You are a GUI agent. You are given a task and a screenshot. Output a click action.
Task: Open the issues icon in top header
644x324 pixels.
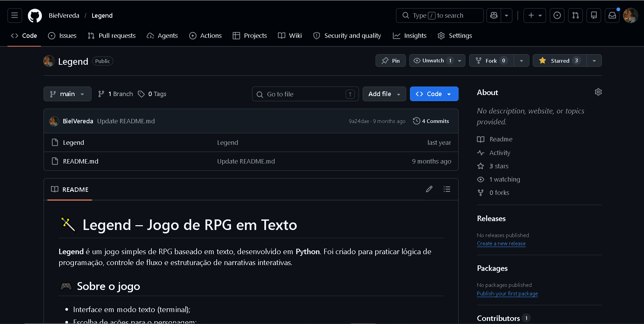click(557, 15)
